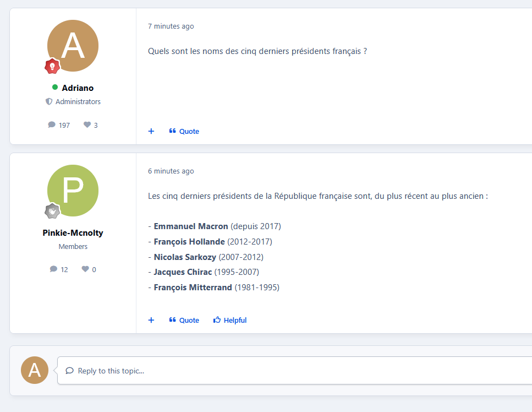Click the speech bubble icon beside 12

[x=53, y=269]
